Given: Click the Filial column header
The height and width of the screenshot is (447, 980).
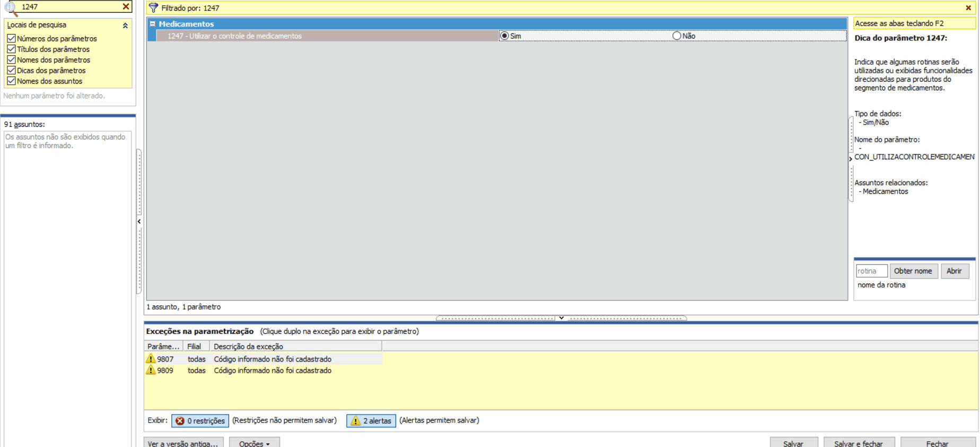Looking at the screenshot, I should point(196,347).
